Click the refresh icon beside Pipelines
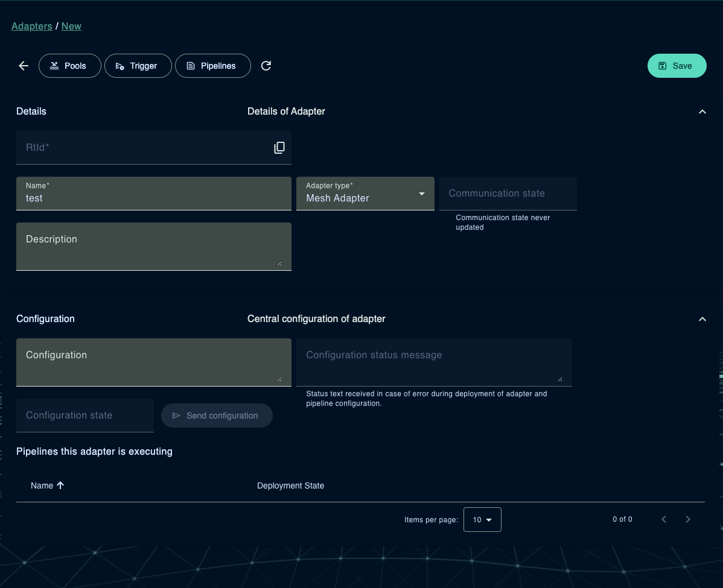Image resolution: width=723 pixels, height=588 pixels. pyautogui.click(x=266, y=66)
